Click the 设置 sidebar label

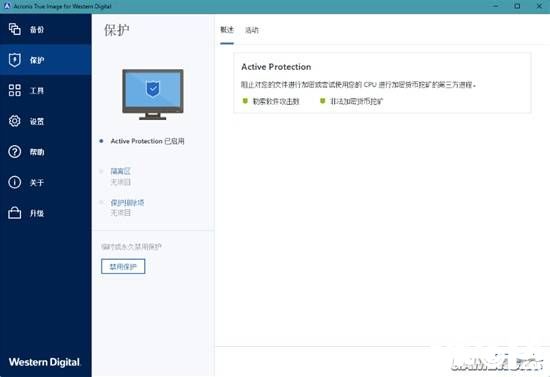pyautogui.click(x=37, y=121)
